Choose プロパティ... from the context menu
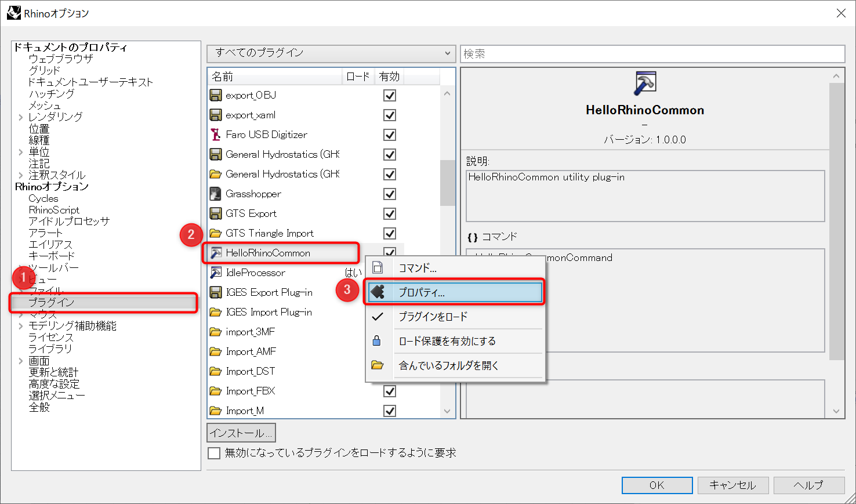 [455, 292]
